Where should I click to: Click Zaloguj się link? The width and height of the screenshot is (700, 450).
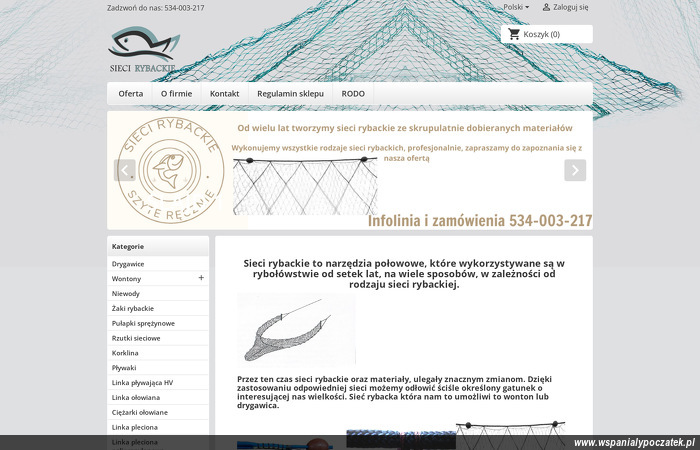[571, 7]
